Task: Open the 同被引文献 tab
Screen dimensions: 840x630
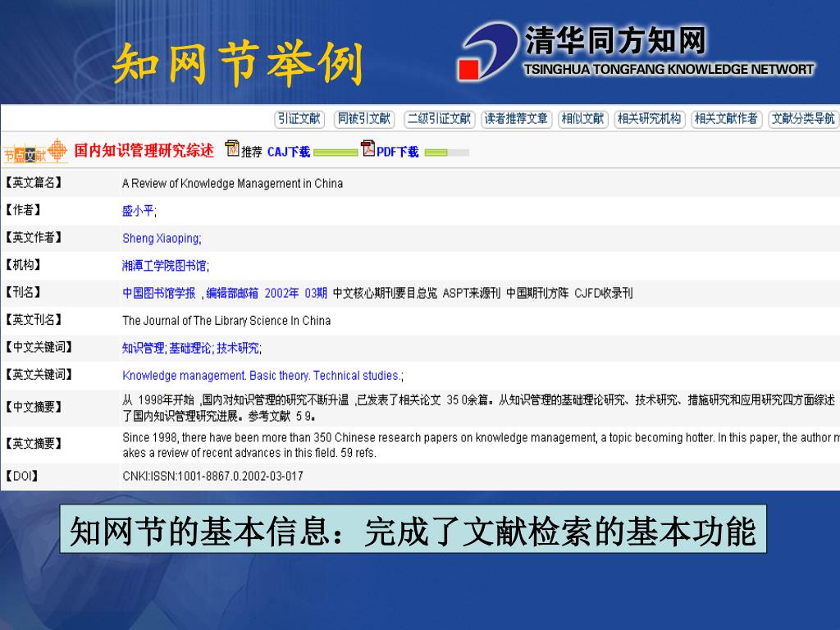Action: coord(364,118)
